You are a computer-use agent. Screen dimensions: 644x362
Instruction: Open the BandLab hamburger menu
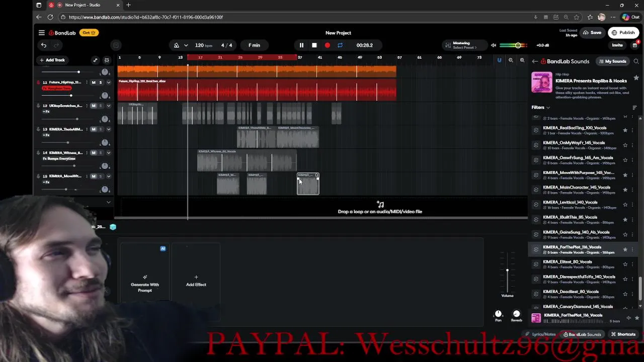[42, 33]
